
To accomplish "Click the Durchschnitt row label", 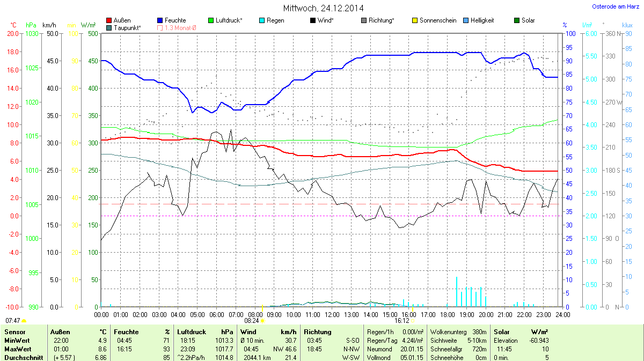I will click(x=22, y=358).
